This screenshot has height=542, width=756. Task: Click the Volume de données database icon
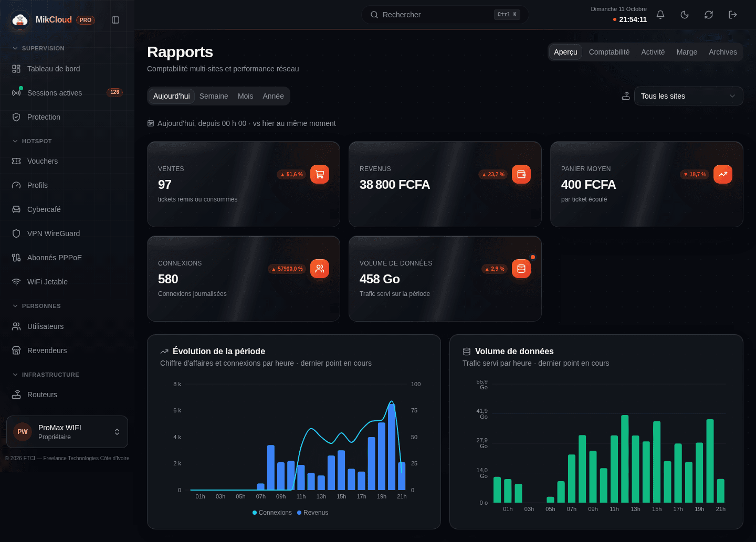521,269
